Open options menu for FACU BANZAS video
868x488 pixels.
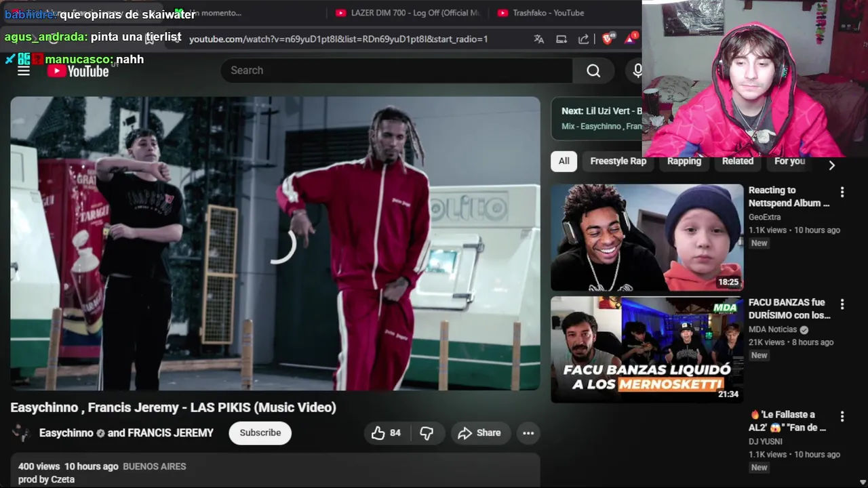click(842, 304)
